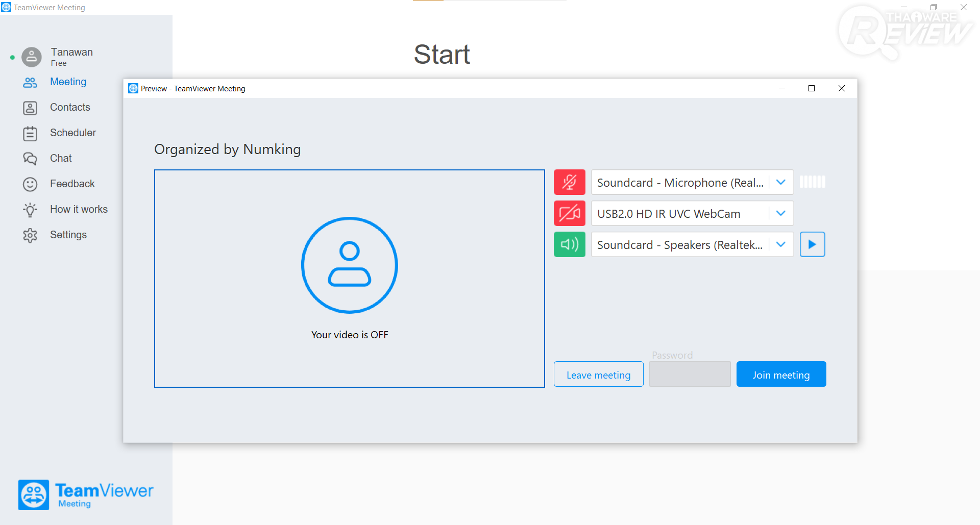
Task: Click the Meeting people icon
Action: (x=30, y=82)
